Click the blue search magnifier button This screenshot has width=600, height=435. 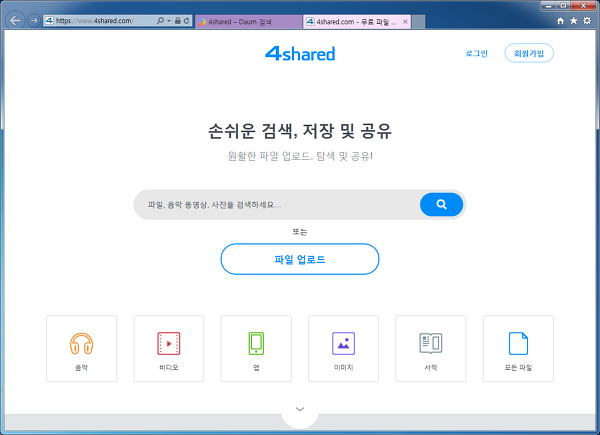(x=441, y=205)
